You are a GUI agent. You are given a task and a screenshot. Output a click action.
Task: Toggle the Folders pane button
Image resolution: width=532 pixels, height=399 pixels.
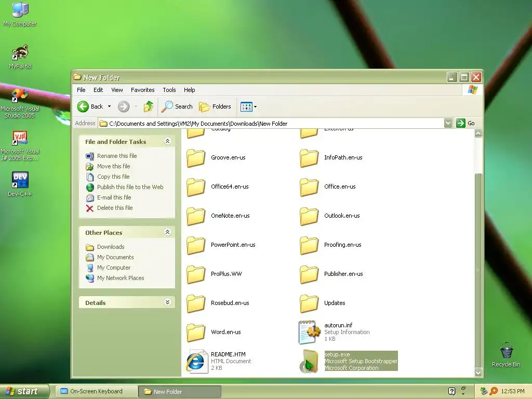[215, 107]
